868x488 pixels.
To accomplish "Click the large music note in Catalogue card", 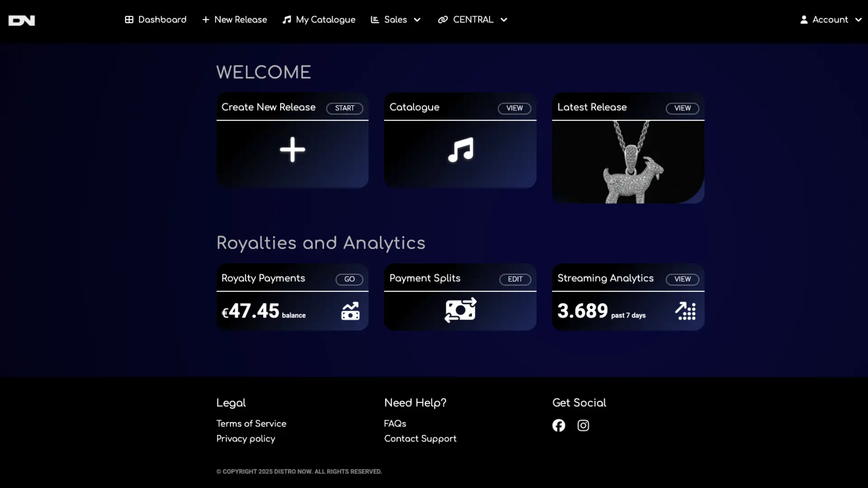I will click(461, 150).
